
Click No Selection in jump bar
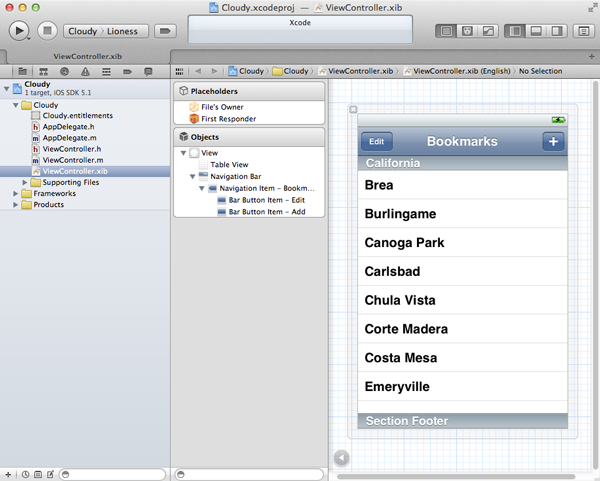click(x=540, y=71)
